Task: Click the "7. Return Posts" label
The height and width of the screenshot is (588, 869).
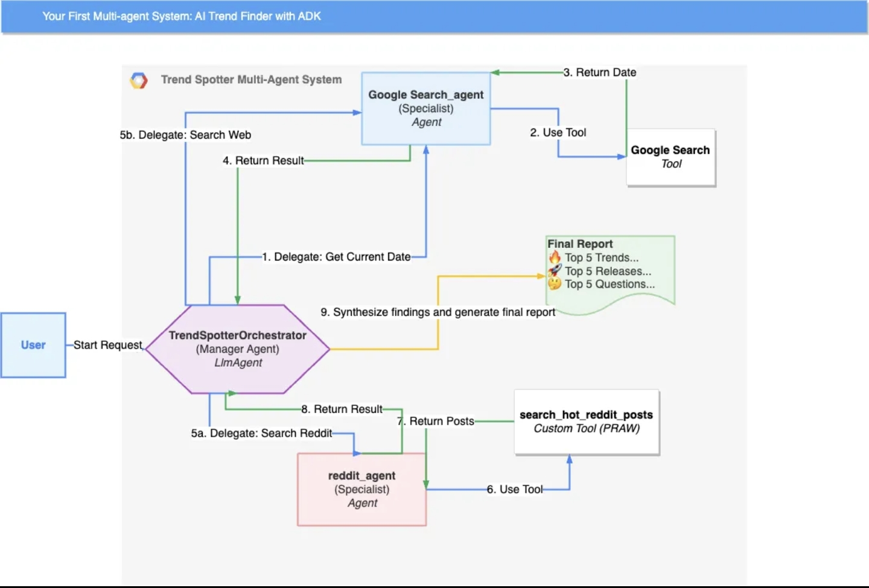Action: point(436,422)
